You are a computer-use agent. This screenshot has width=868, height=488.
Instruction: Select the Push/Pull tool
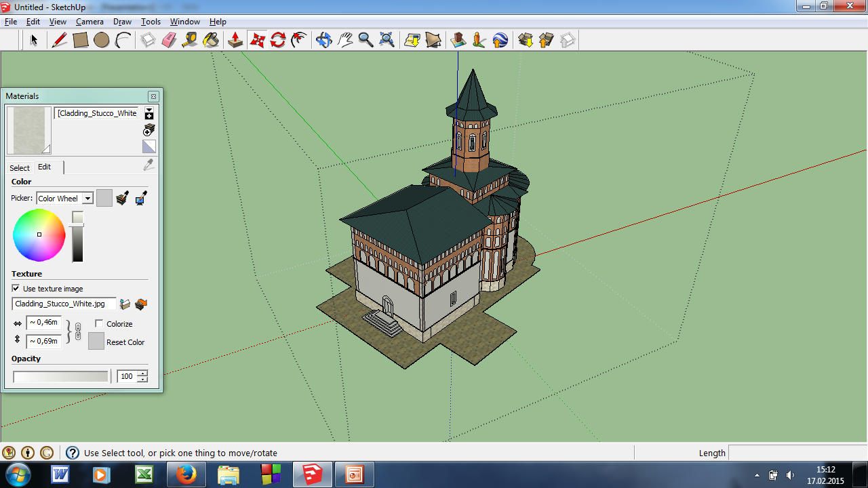235,41
